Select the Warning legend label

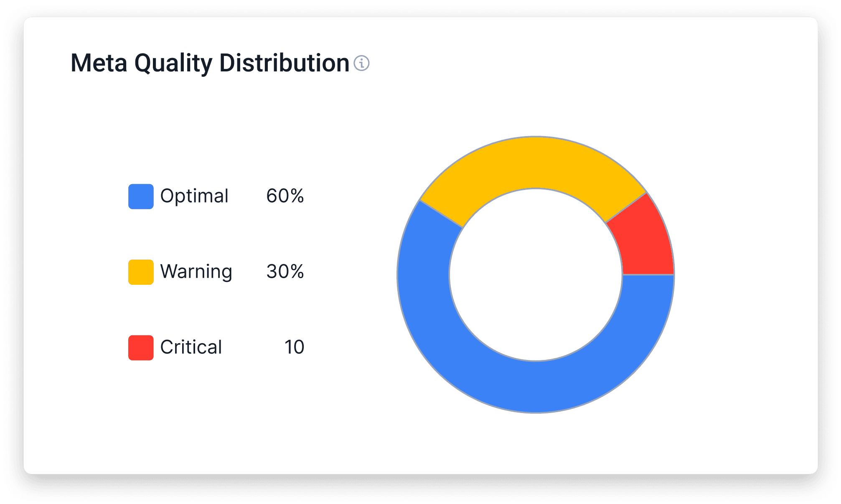tap(196, 272)
